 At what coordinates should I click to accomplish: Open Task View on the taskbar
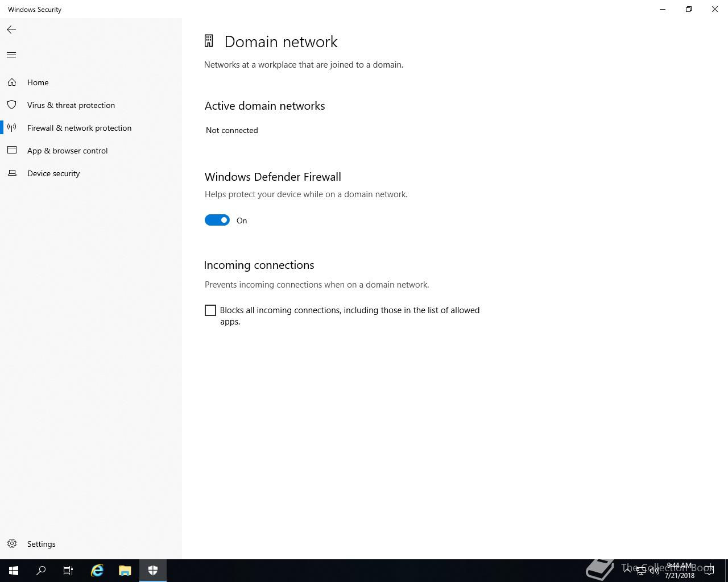point(68,571)
